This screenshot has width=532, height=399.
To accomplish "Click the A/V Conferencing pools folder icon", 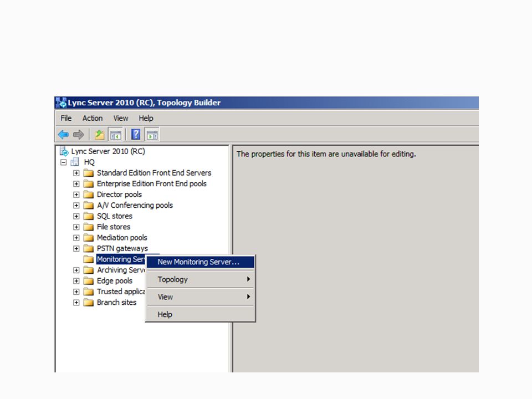I will (x=89, y=205).
